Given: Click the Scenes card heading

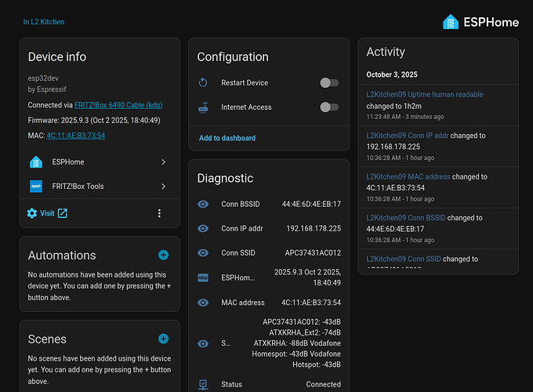Looking at the screenshot, I should (x=47, y=339).
